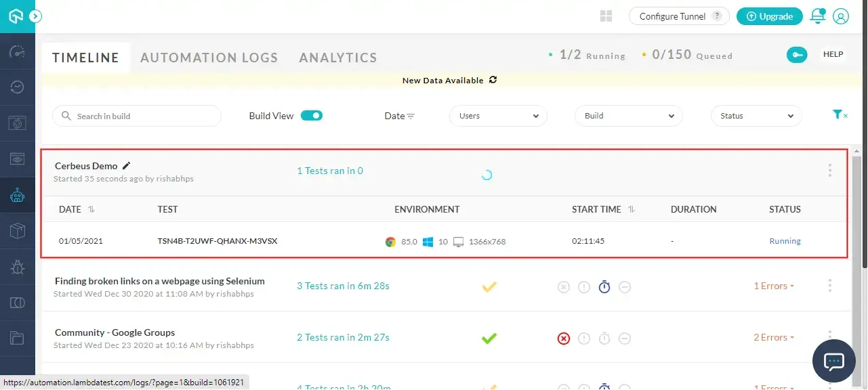Toggle START TIME column sorting
868x390 pixels.
tap(631, 209)
